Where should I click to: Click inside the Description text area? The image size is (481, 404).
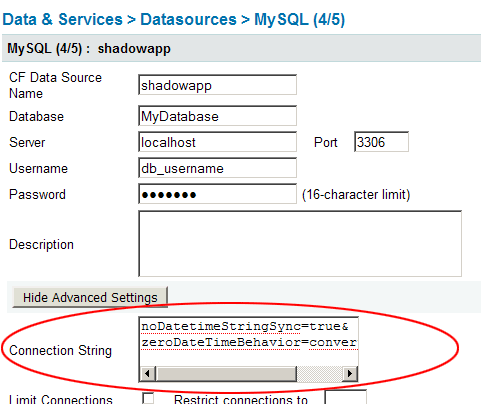pyautogui.click(x=300, y=243)
